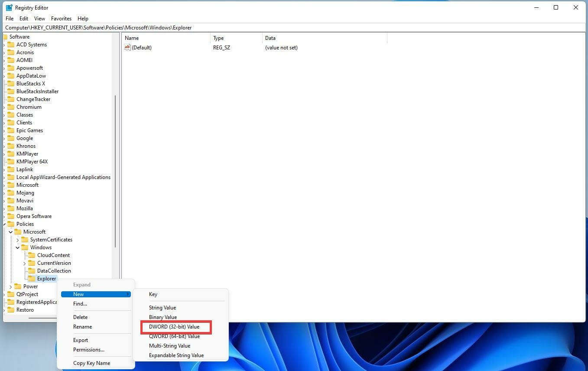
Task: Expand the Microsoft tree branch chevron
Action: tap(10, 231)
